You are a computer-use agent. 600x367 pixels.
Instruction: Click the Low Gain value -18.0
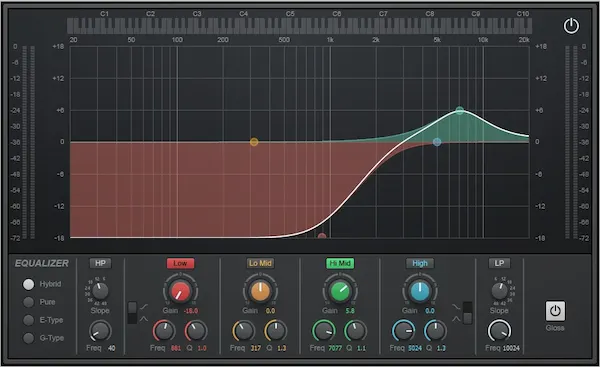pyautogui.click(x=191, y=311)
